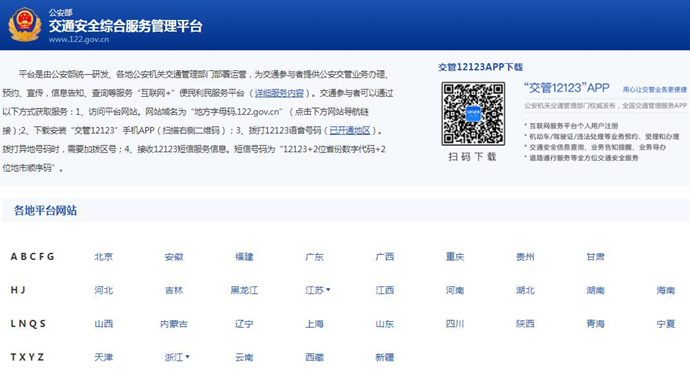Open the 黑龙江 province link

point(244,290)
